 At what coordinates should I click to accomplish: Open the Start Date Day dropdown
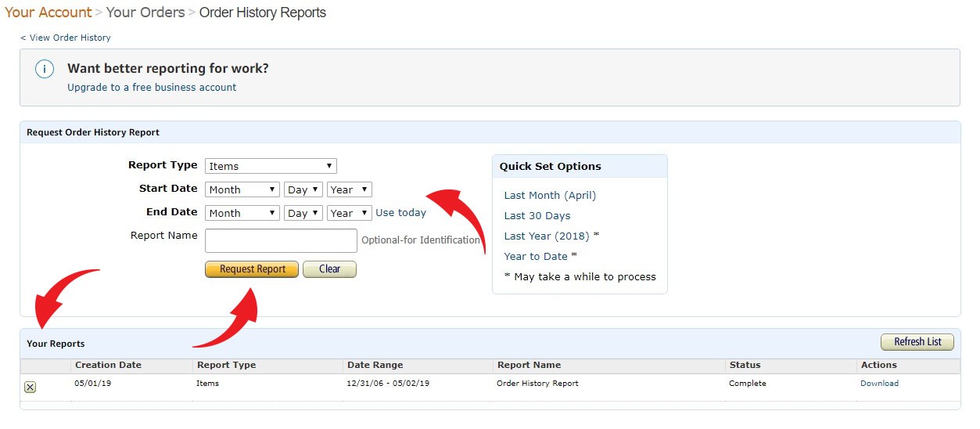(303, 189)
